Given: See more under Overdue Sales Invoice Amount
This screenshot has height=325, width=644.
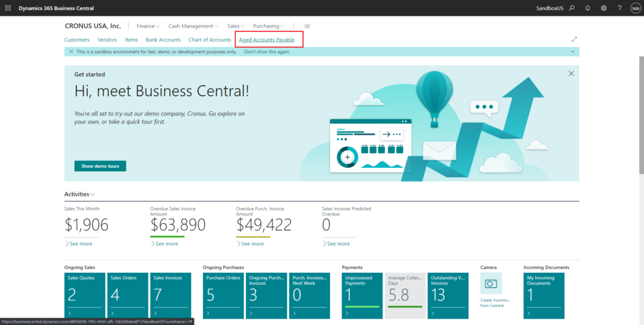Looking at the screenshot, I should (164, 244).
